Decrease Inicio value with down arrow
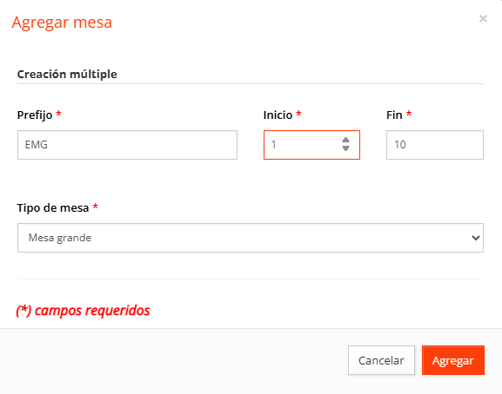Viewport: 502px width, 394px height. pos(346,149)
